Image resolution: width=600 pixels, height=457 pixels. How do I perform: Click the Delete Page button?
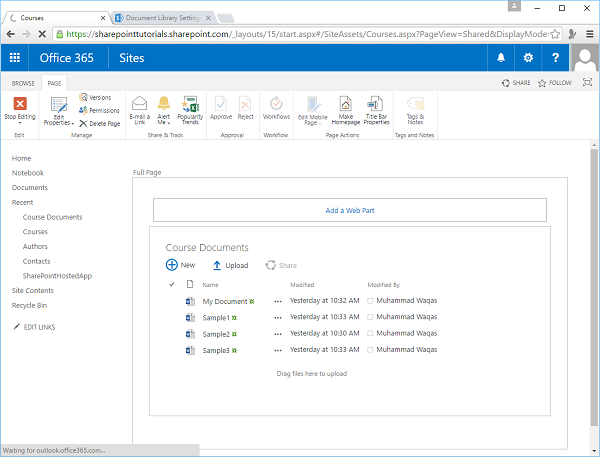pos(100,123)
